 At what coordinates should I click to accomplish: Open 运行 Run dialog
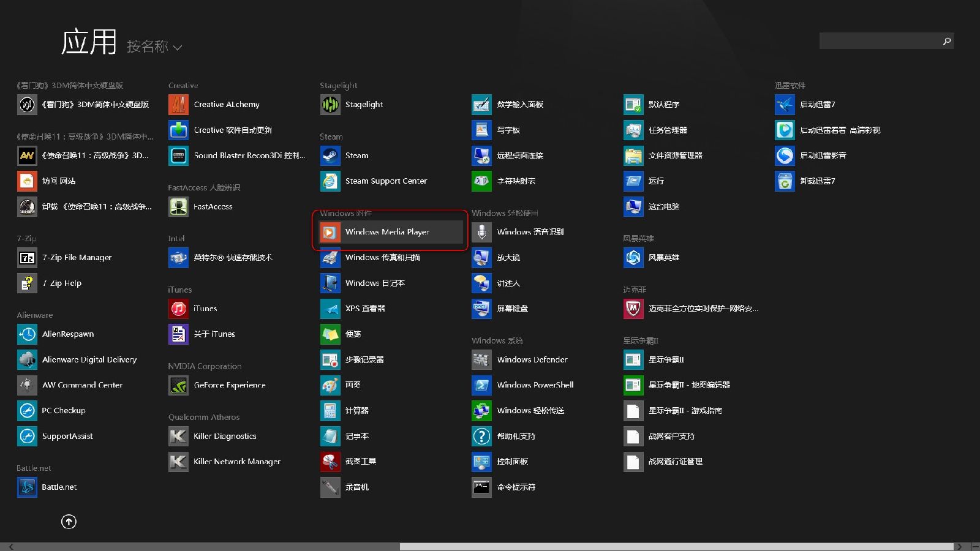644,181
